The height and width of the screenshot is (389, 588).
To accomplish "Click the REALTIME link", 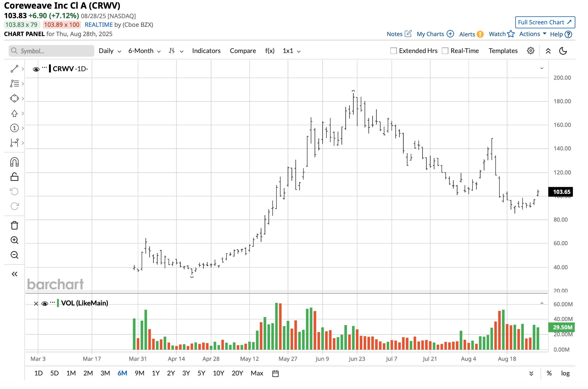I will pos(99,25).
